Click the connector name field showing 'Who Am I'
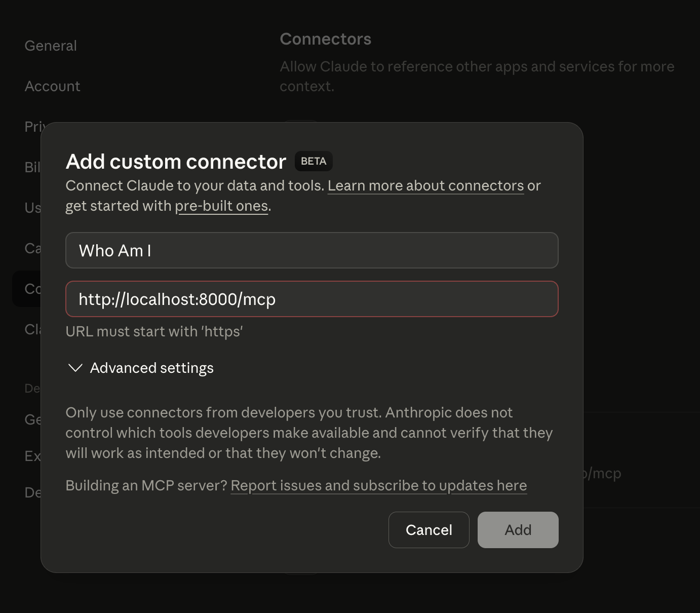This screenshot has width=700, height=613. 312,250
